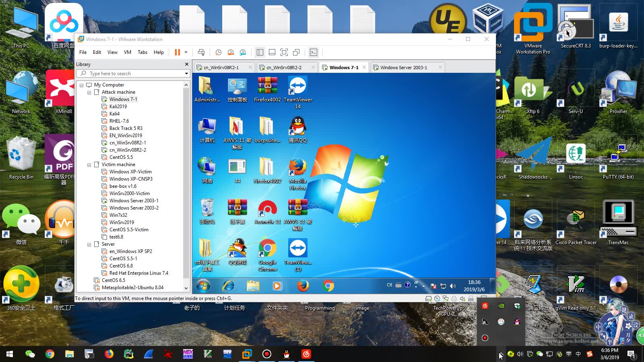Open the console view toolbar icon
Viewport: 644px width, 362px height.
pyautogui.click(x=314, y=52)
